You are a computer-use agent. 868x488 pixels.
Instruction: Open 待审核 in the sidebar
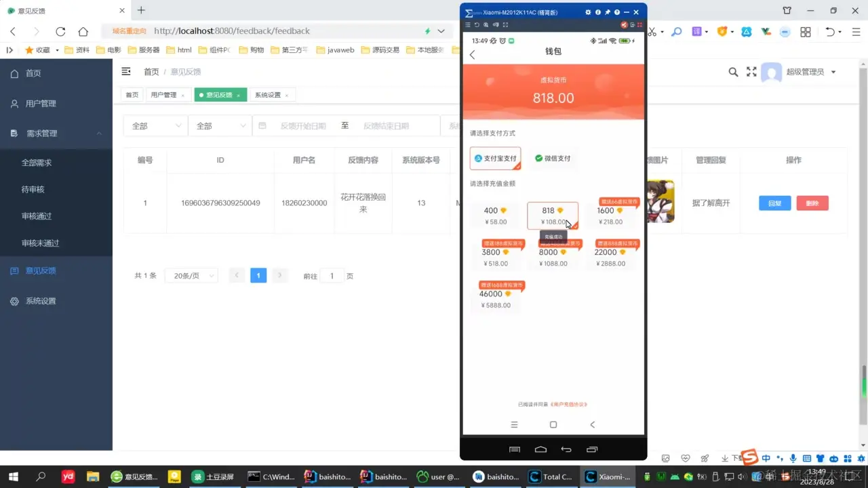click(56, 189)
